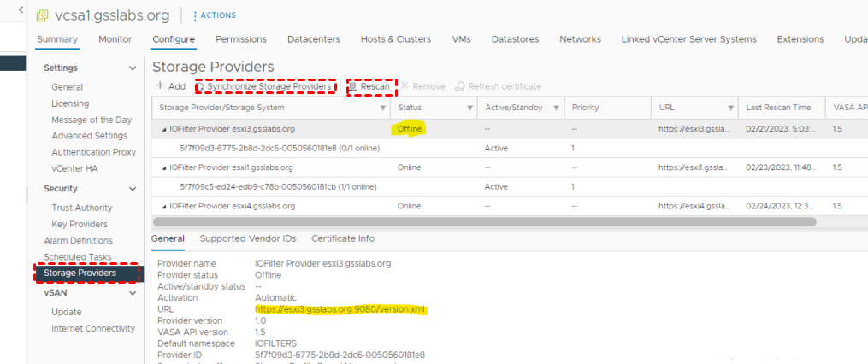
Task: Show the Supported Vendor IDs tab
Action: 248,238
